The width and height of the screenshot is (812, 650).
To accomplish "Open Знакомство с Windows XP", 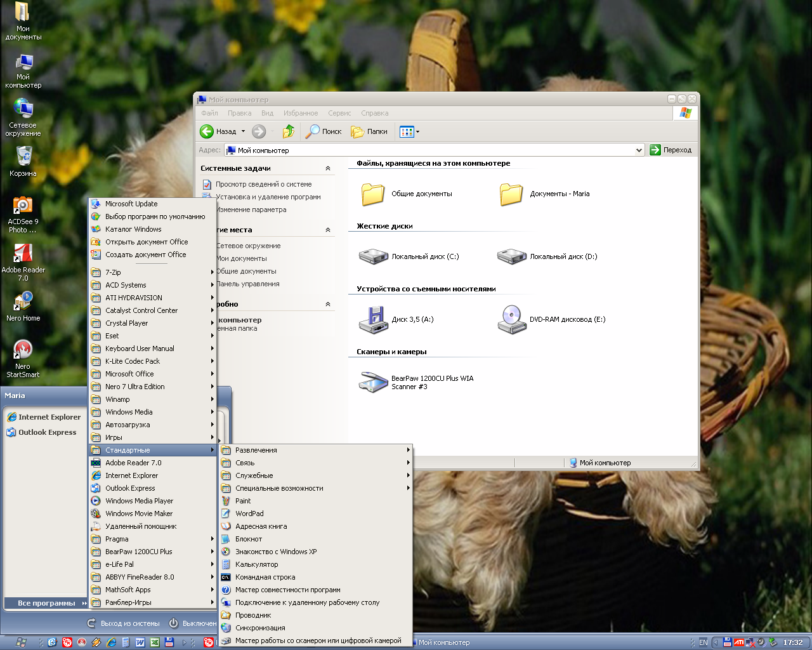I will pyautogui.click(x=315, y=552).
